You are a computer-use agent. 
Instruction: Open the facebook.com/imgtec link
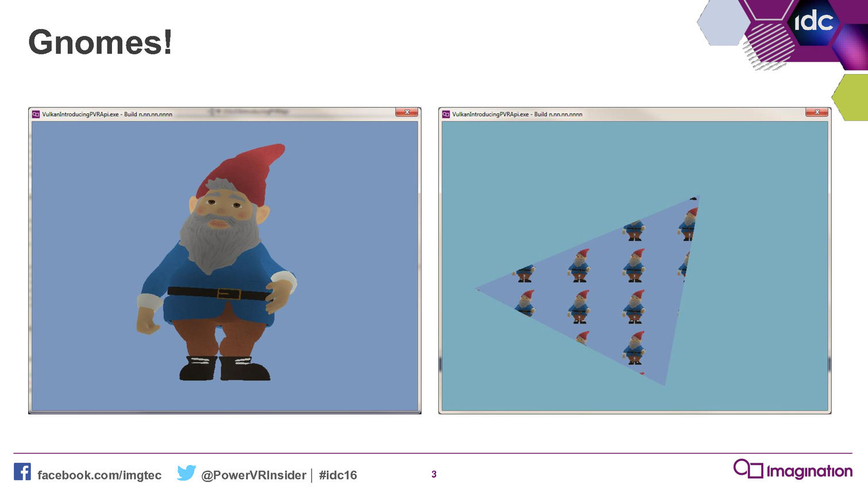point(99,475)
